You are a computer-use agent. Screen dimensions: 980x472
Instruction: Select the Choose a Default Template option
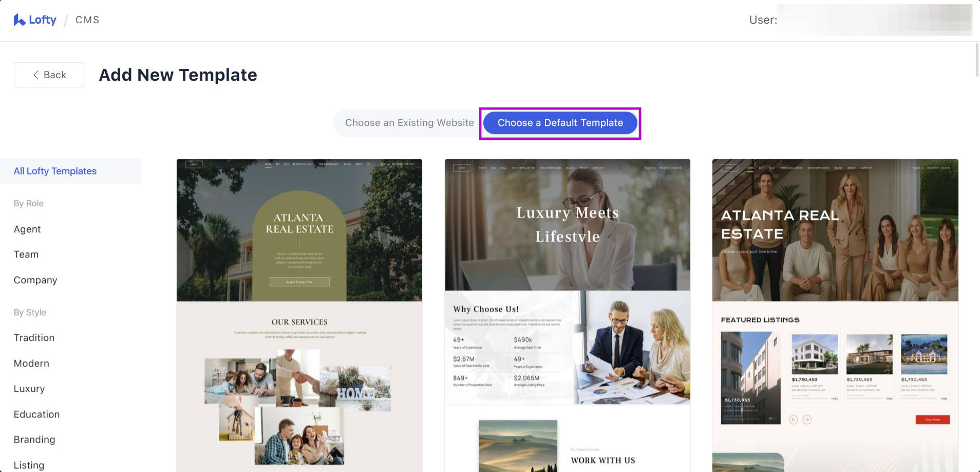pos(560,123)
